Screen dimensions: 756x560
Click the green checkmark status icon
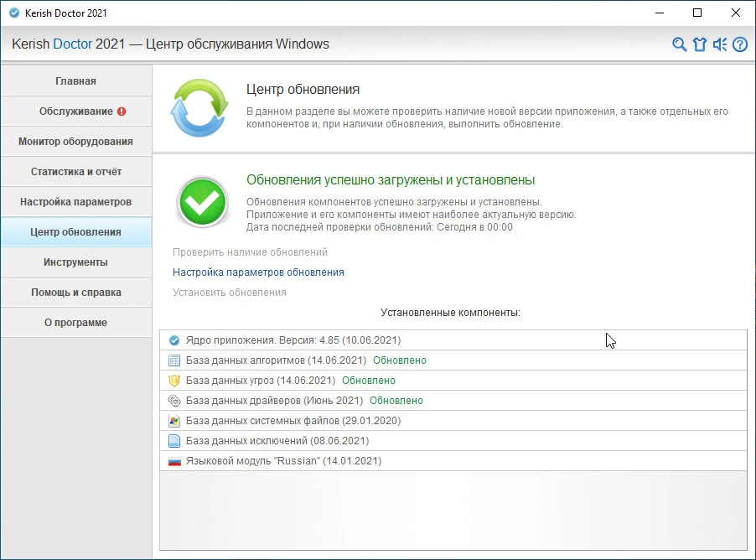203,202
